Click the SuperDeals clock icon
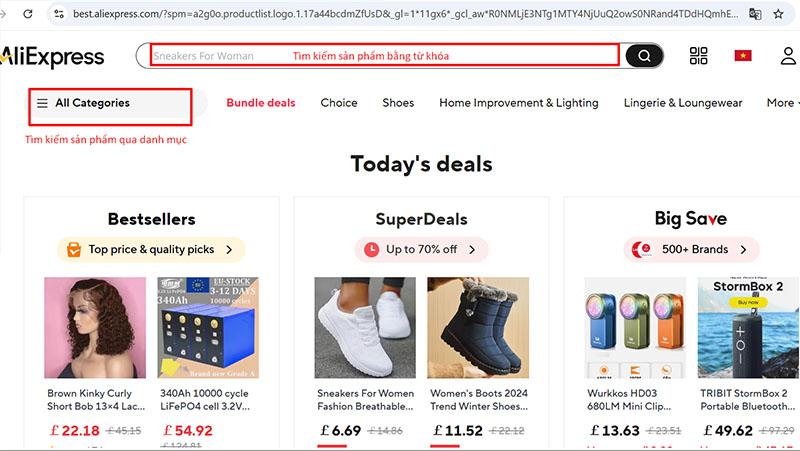Viewport: 800px width, 451px height. (371, 249)
